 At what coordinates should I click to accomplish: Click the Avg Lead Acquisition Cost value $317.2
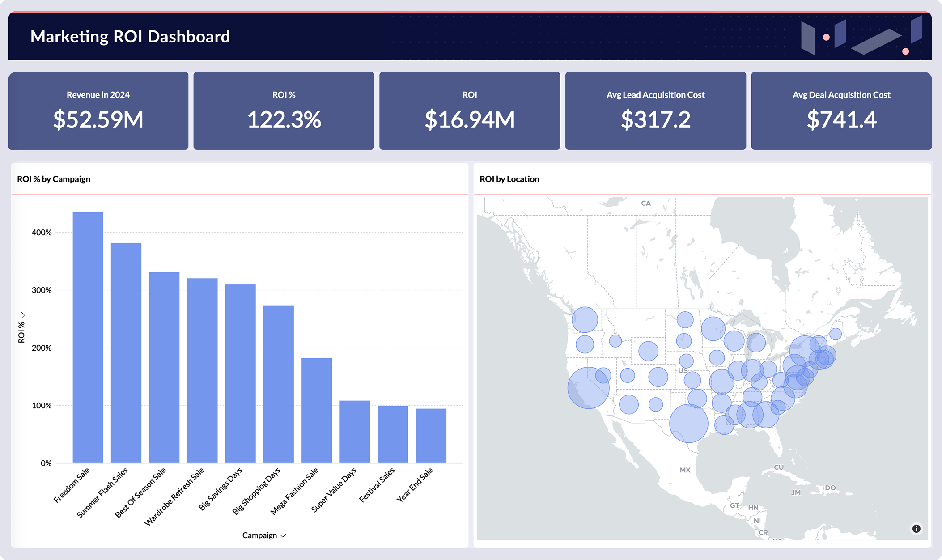pos(655,119)
